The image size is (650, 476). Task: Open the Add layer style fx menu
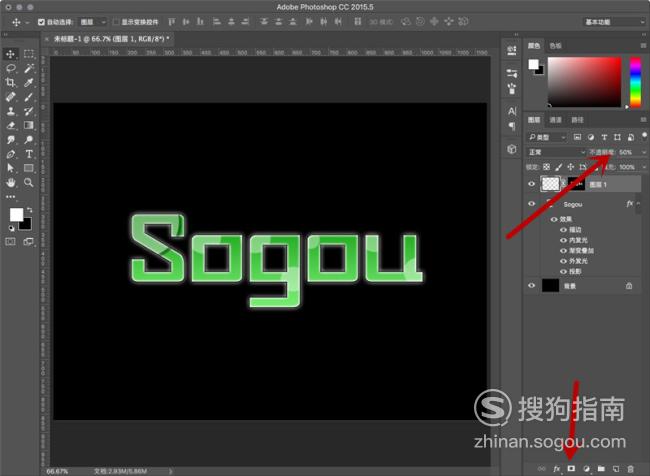pos(557,469)
